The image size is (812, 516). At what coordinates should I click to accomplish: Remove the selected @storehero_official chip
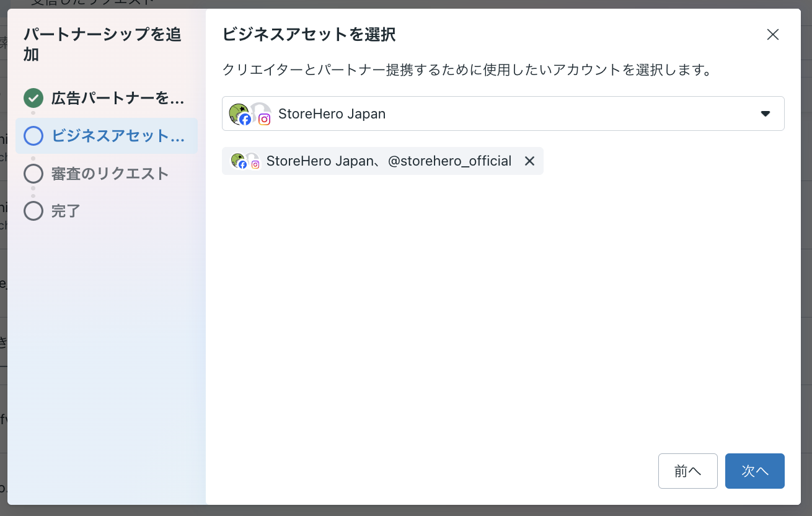(x=529, y=161)
